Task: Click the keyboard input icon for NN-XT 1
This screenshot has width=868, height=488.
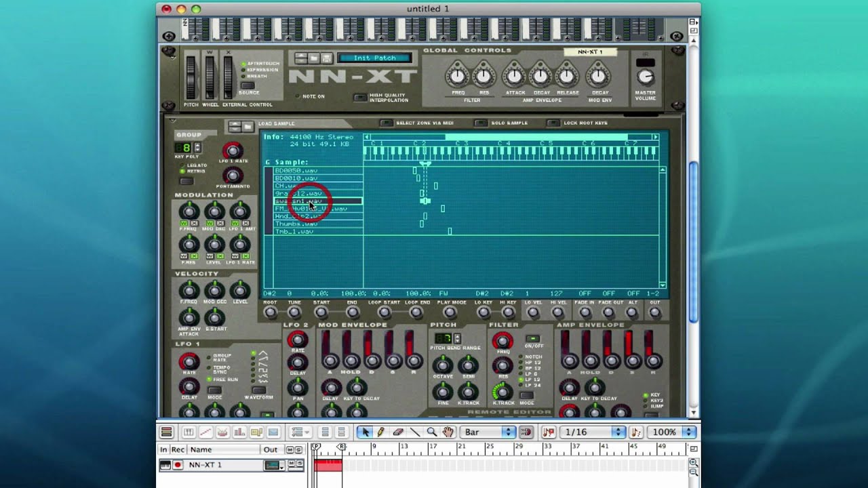Action: pos(165,465)
